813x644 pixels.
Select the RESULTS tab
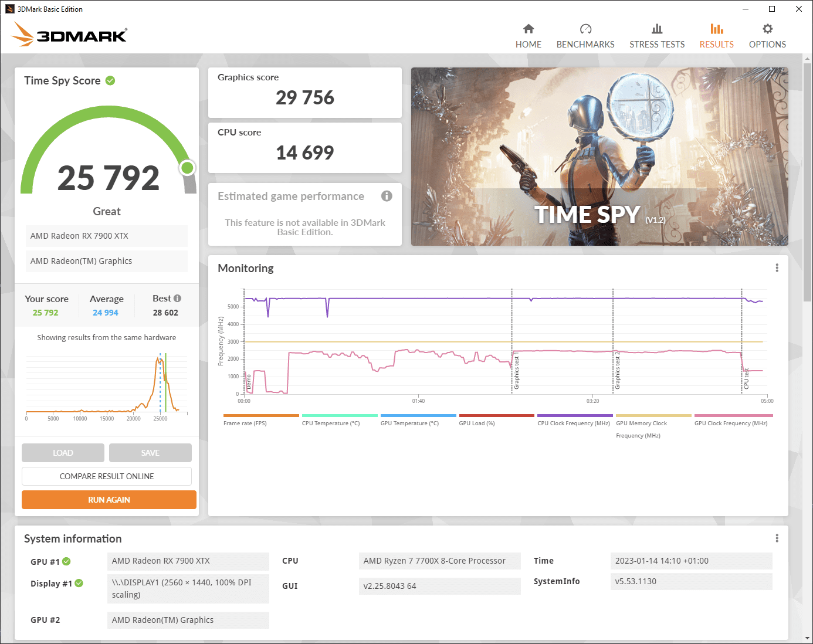716,45
